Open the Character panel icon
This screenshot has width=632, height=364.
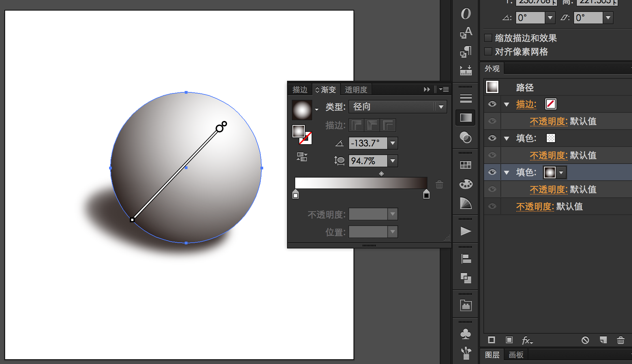[466, 32]
